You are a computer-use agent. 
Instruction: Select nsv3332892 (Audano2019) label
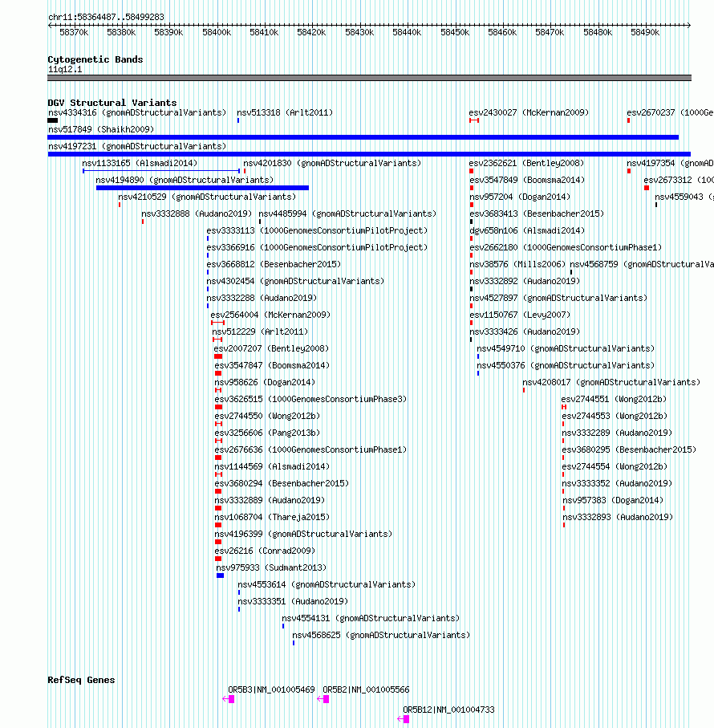pyautogui.click(x=525, y=282)
